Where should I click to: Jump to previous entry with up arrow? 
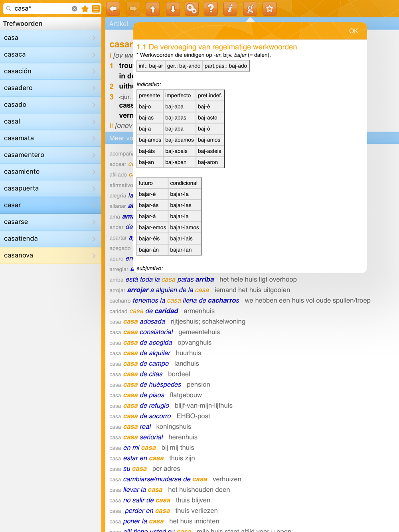pos(152,8)
